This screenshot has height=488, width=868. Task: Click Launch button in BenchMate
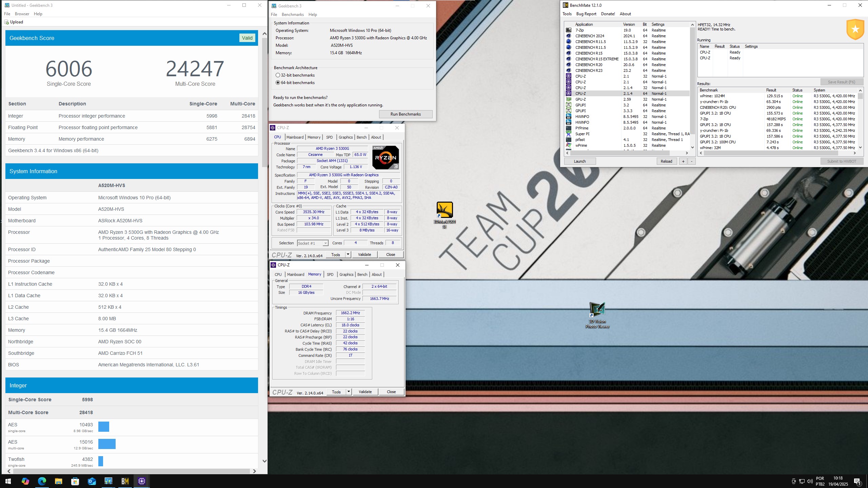pos(580,161)
